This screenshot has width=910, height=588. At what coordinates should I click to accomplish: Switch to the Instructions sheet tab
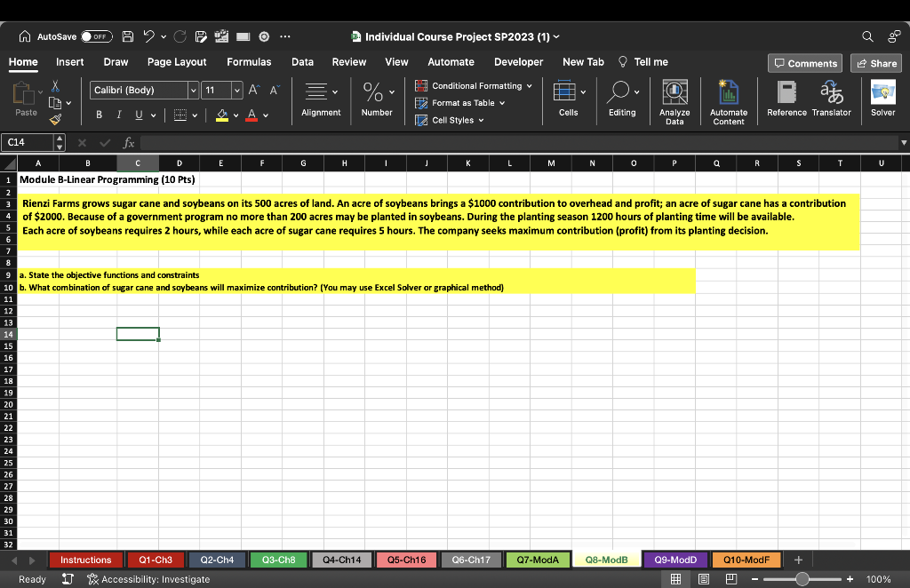(86, 560)
